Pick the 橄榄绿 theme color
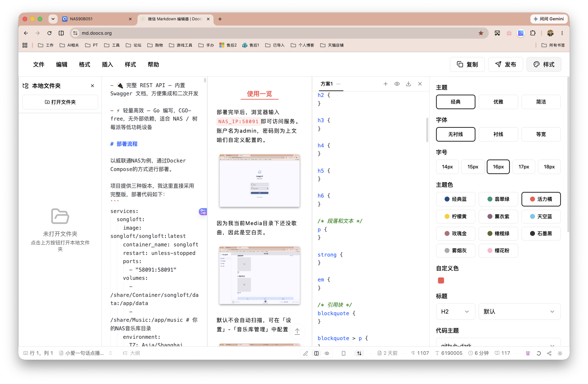The image size is (588, 384). (x=498, y=234)
